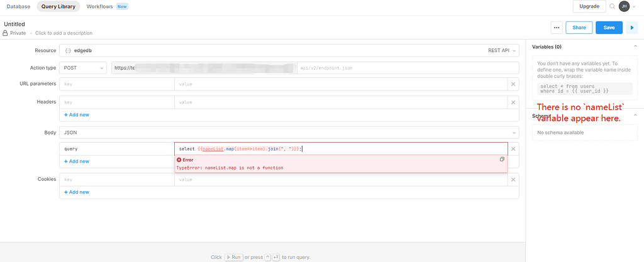Open the three-dot more options menu
This screenshot has width=644, height=262.
click(556, 28)
